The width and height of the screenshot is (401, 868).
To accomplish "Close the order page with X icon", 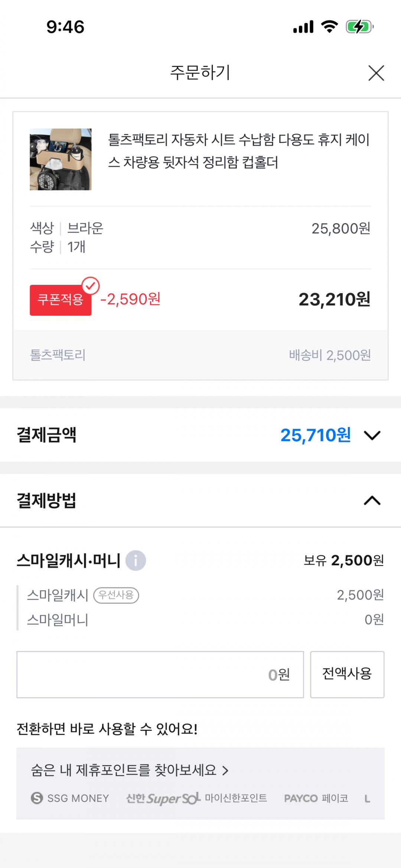I will 376,73.
